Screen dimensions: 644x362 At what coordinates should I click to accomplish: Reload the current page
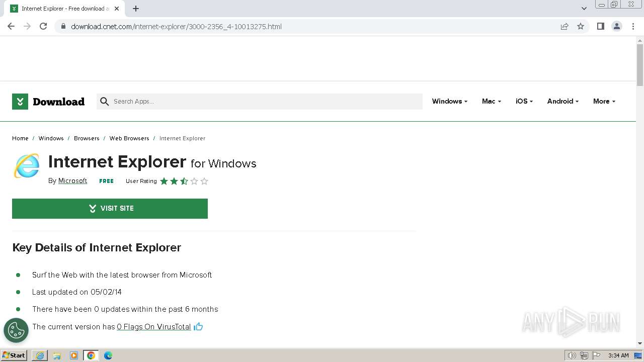[x=43, y=26]
